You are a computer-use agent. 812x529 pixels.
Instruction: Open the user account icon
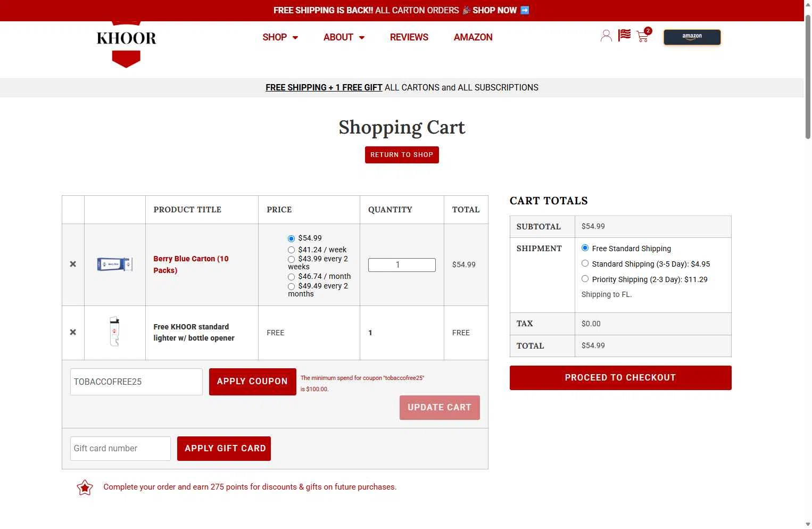(x=606, y=36)
